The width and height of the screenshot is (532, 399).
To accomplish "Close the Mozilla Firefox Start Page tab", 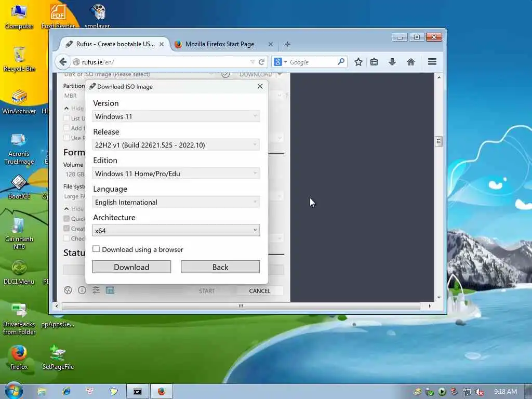I will pos(270,44).
